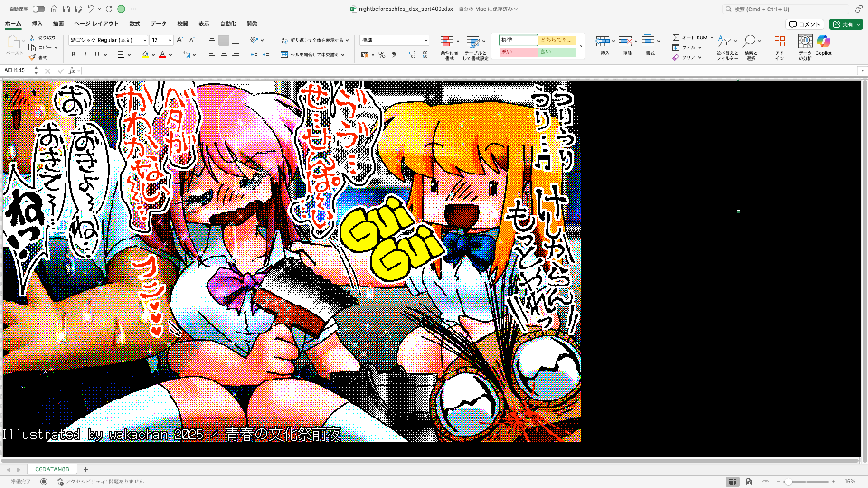This screenshot has height=488, width=868.
Task: Expand the fill color dropdown arrow
Action: [x=152, y=55]
